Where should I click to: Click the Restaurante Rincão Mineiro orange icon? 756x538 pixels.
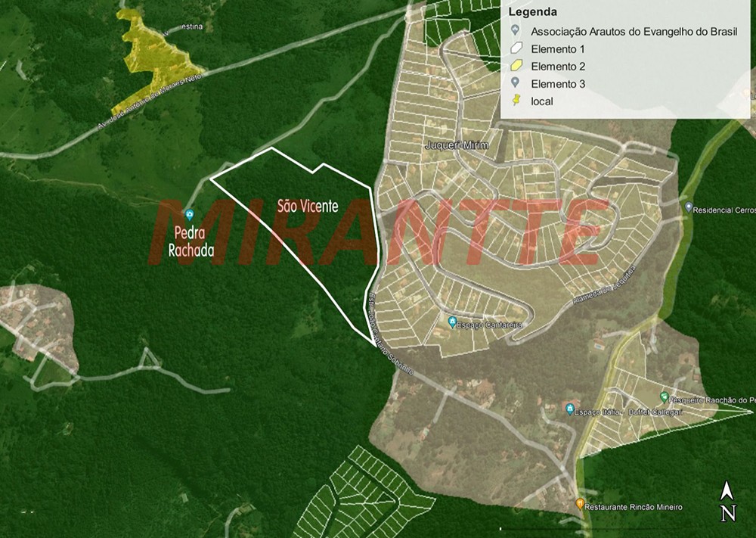pyautogui.click(x=580, y=504)
